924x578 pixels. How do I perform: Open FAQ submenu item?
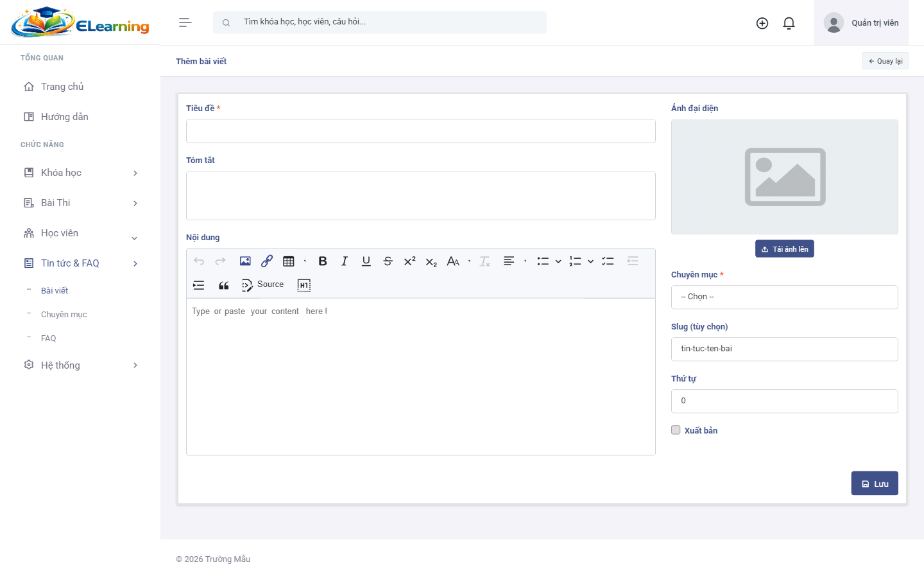[49, 338]
